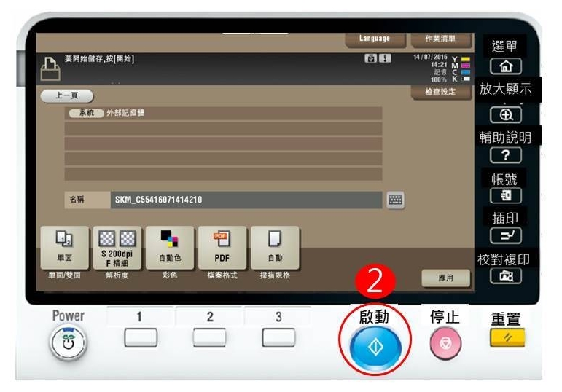Tap the interrupt print icon button
Viewport: 562px width, 392px height.
coord(506,236)
